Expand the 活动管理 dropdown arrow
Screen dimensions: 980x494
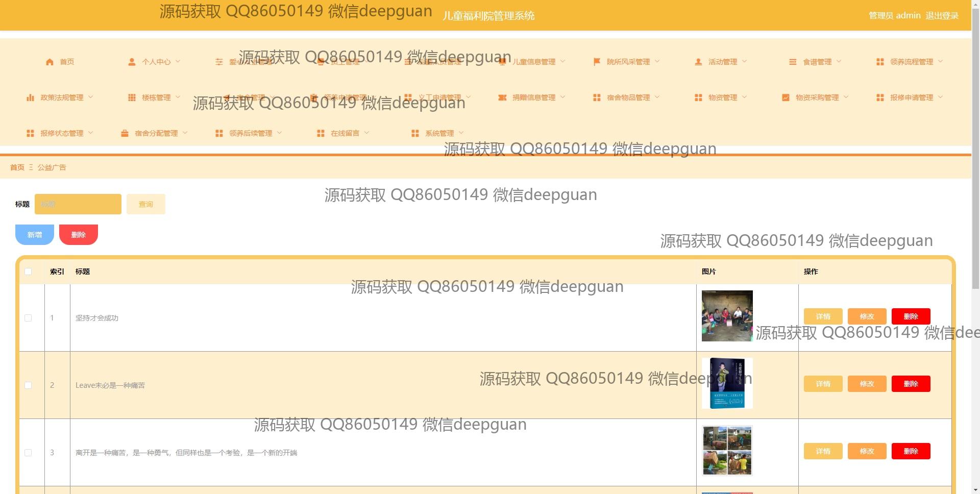click(744, 62)
